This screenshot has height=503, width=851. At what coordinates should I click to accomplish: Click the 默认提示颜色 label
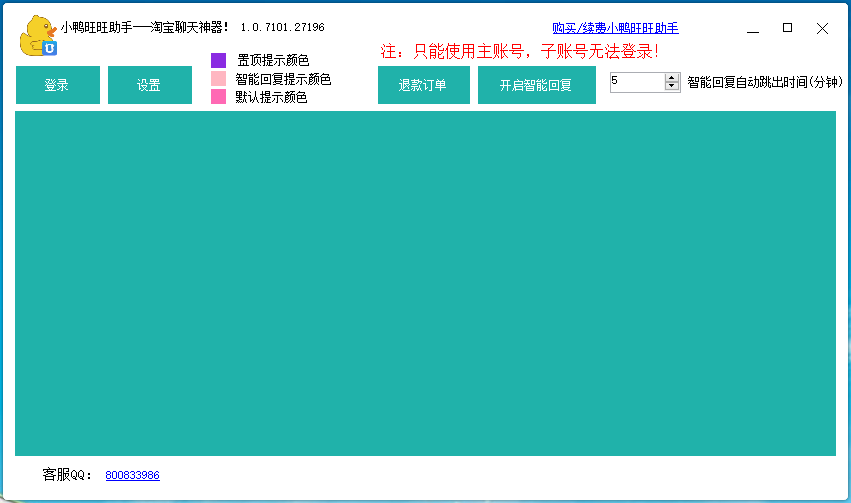click(x=271, y=97)
